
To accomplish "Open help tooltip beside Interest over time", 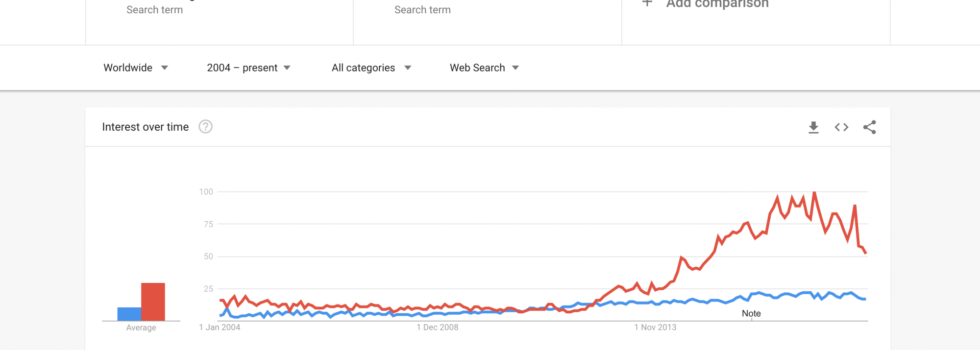I will point(205,127).
